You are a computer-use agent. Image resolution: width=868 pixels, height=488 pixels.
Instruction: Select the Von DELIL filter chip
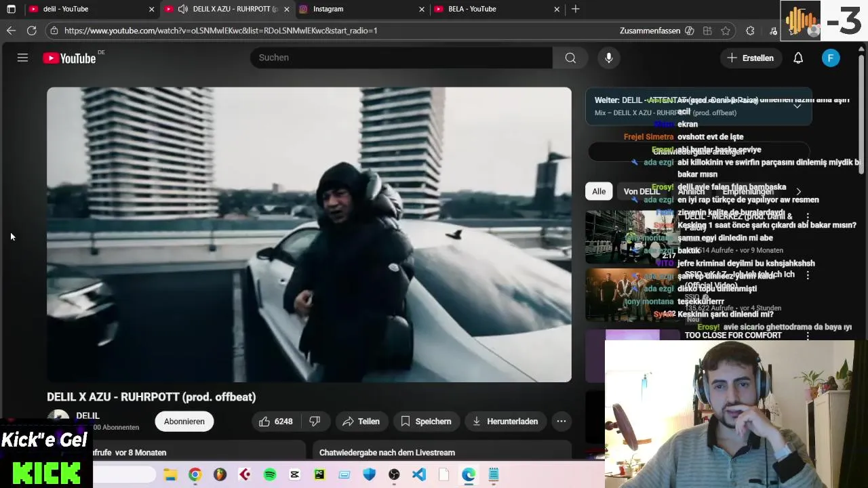(642, 192)
